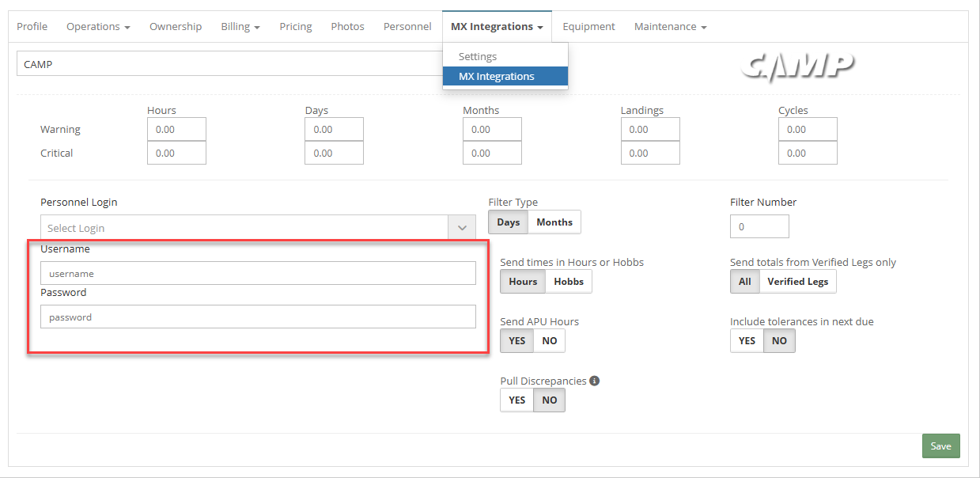Set Pull Discrepancies to NO
The width and height of the screenshot is (980, 478).
550,400
